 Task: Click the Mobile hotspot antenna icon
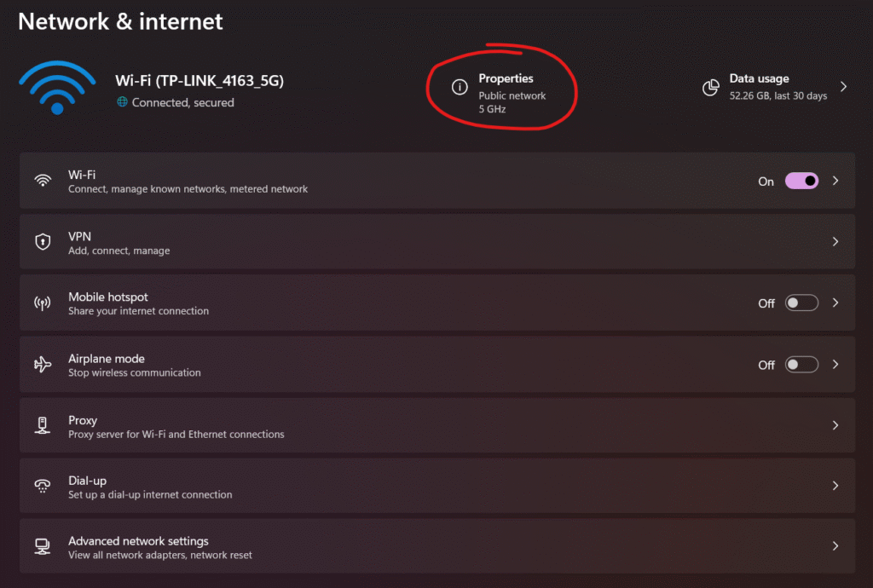(x=43, y=303)
